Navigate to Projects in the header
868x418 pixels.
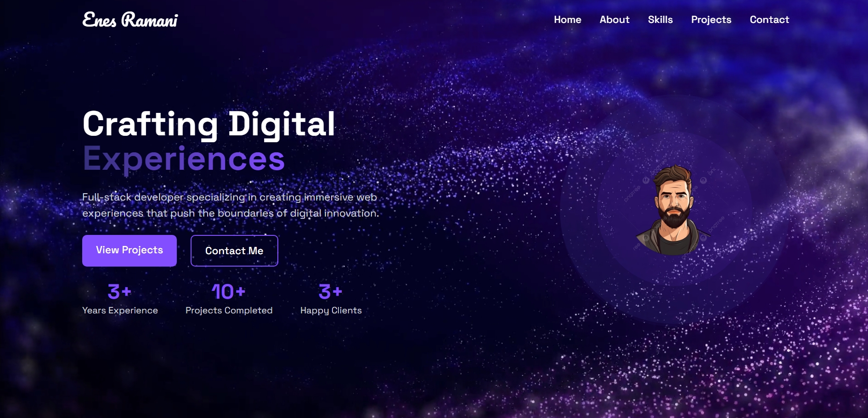coord(711,20)
